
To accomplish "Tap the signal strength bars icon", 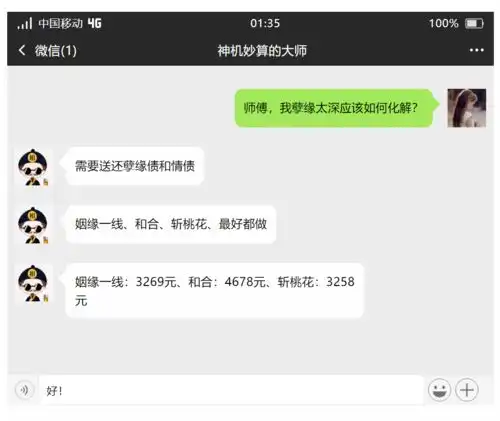I will pyautogui.click(x=25, y=23).
